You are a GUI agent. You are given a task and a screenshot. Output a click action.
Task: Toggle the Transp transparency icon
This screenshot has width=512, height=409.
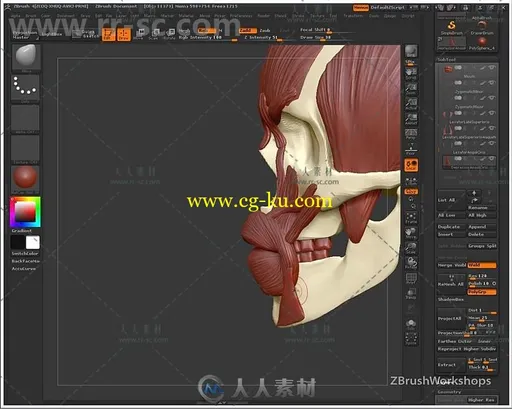click(411, 294)
